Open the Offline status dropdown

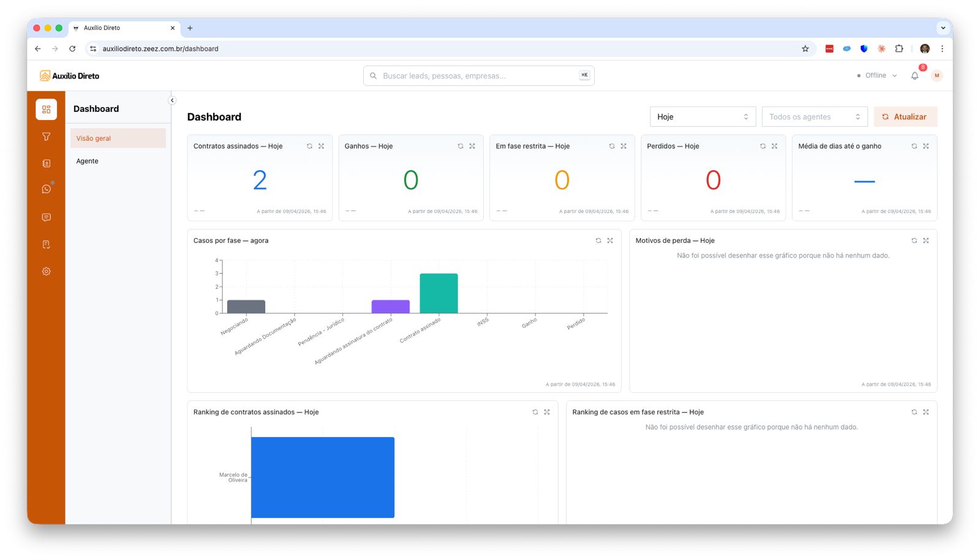tap(876, 75)
